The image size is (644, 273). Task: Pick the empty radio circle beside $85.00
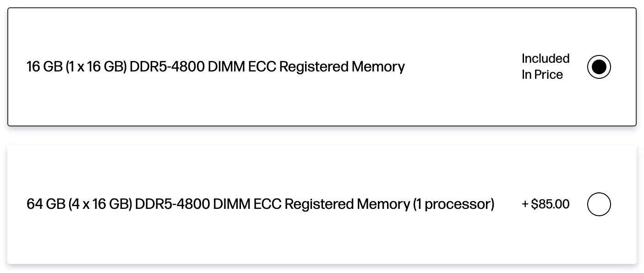(599, 204)
